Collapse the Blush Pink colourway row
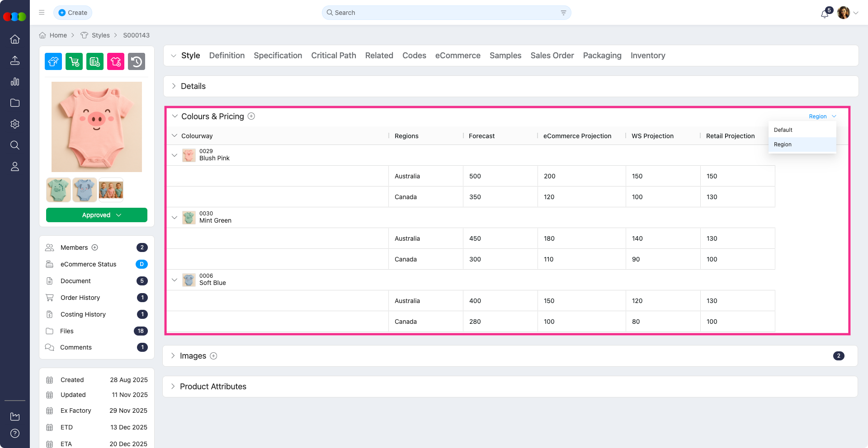This screenshot has width=868, height=448. (x=175, y=155)
